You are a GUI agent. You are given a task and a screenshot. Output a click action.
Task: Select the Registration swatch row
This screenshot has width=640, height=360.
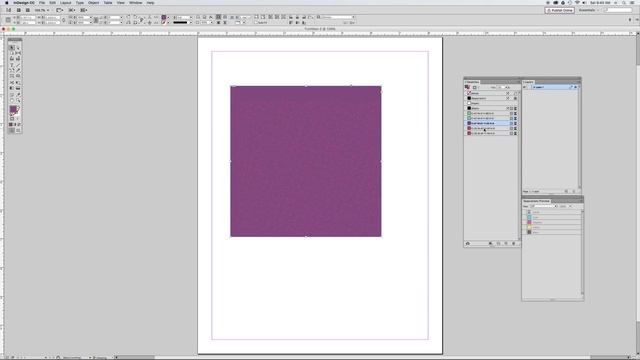point(491,98)
